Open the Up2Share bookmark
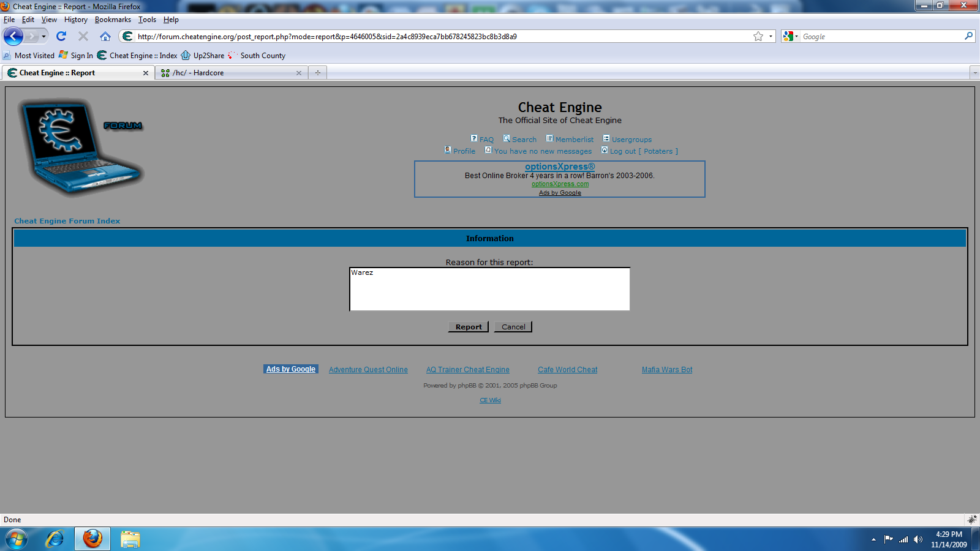Screen dimensions: 980x551 (203, 55)
